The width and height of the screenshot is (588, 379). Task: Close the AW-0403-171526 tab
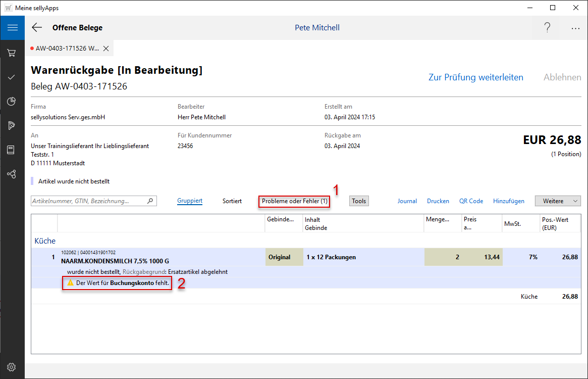pos(106,49)
